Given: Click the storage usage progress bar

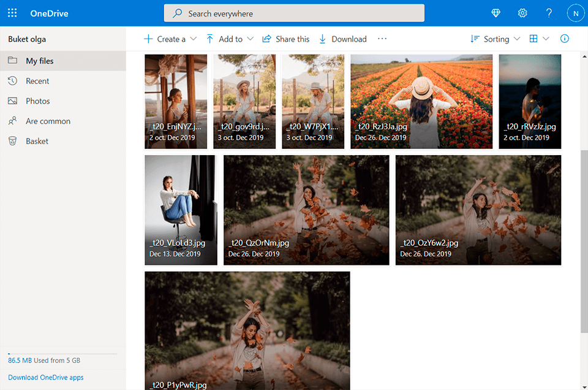Looking at the screenshot, I should (x=62, y=354).
